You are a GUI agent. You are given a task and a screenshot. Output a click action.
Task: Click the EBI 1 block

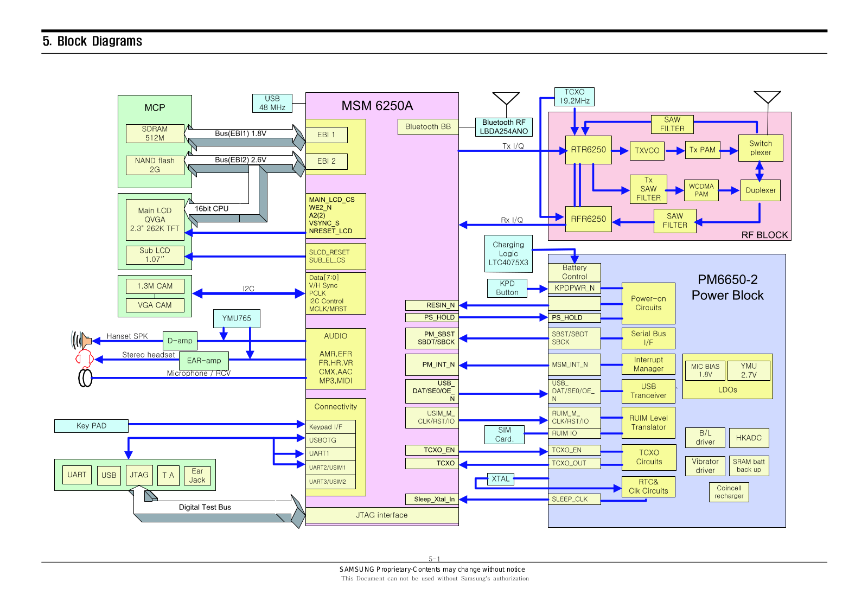click(x=327, y=135)
